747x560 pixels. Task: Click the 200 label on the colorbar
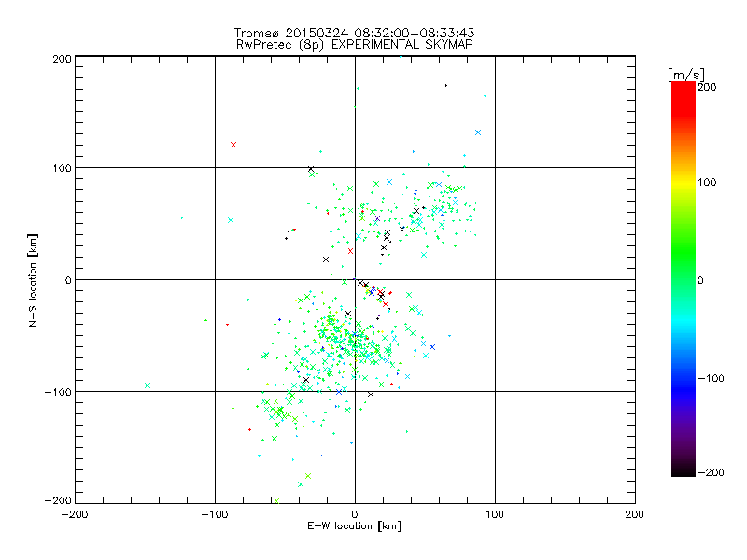(707, 87)
